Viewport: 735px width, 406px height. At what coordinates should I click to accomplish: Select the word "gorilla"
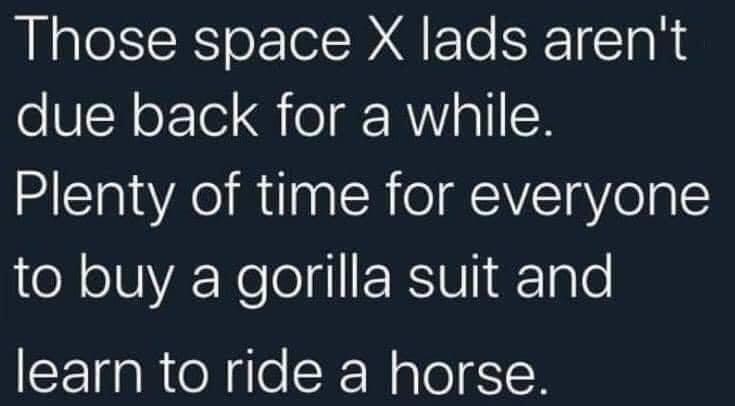(x=313, y=280)
